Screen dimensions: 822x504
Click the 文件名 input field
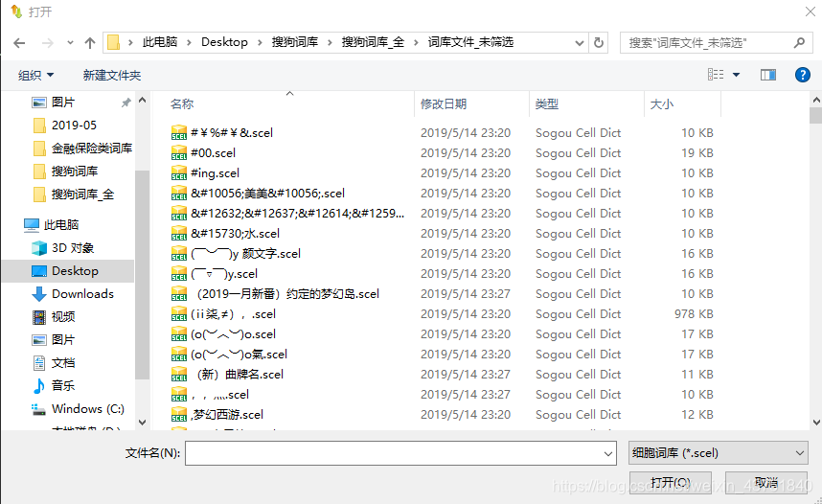click(393, 453)
